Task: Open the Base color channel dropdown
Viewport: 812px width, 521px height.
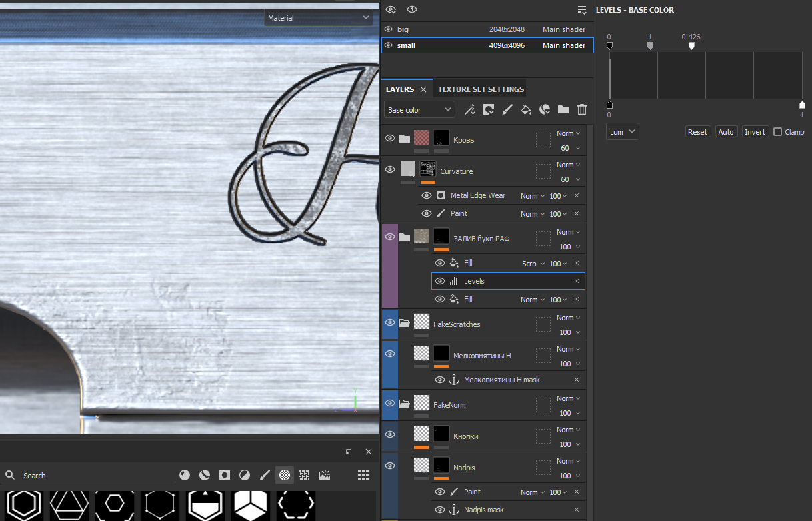Action: 419,110
